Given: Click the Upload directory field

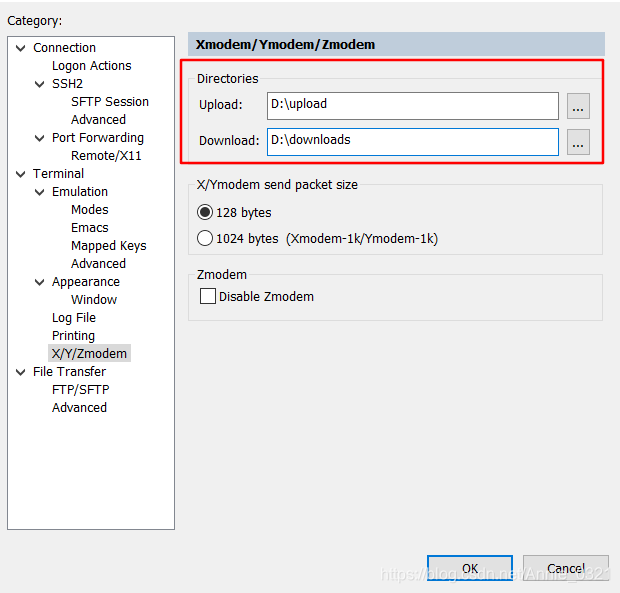Looking at the screenshot, I should click(x=413, y=106).
